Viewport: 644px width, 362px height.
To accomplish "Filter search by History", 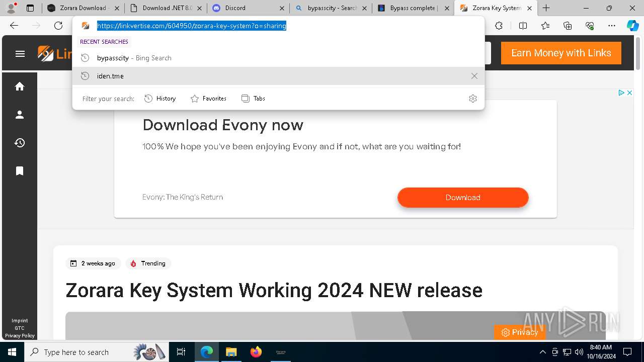I will tap(160, 99).
